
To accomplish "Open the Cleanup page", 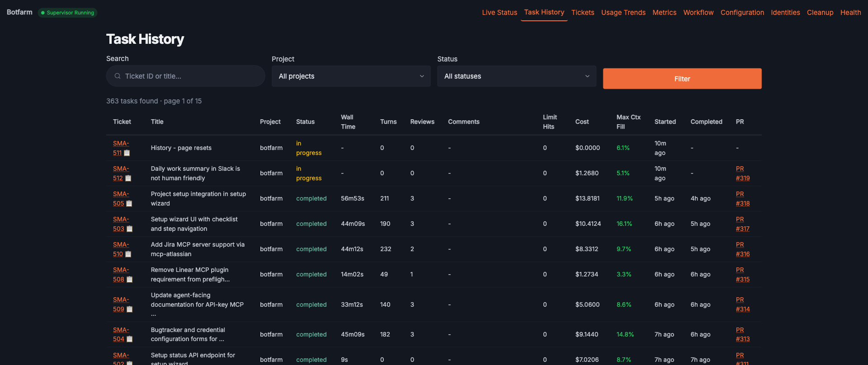I will [x=820, y=13].
